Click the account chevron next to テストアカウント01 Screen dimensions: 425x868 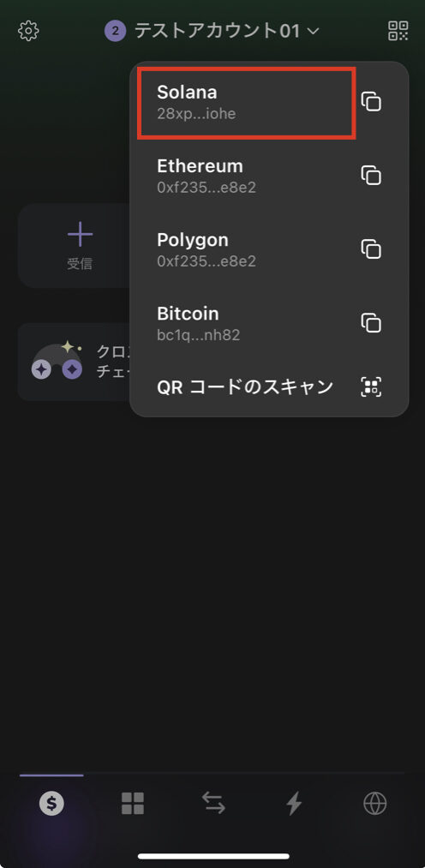tap(313, 32)
